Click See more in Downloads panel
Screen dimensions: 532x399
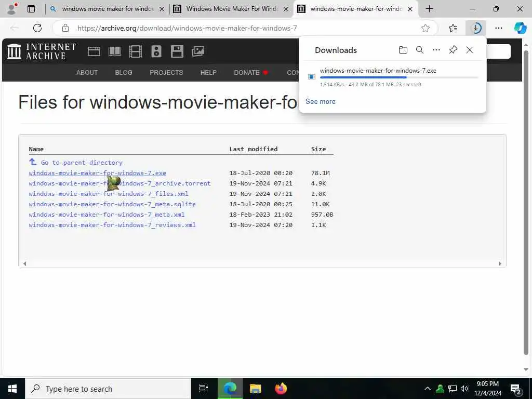tap(320, 101)
